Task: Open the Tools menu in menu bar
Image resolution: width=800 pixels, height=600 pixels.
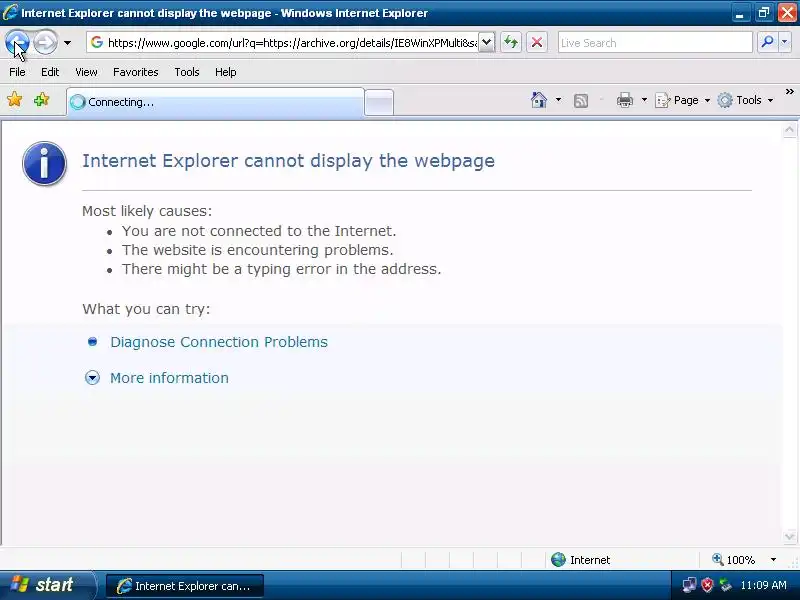Action: coord(187,72)
